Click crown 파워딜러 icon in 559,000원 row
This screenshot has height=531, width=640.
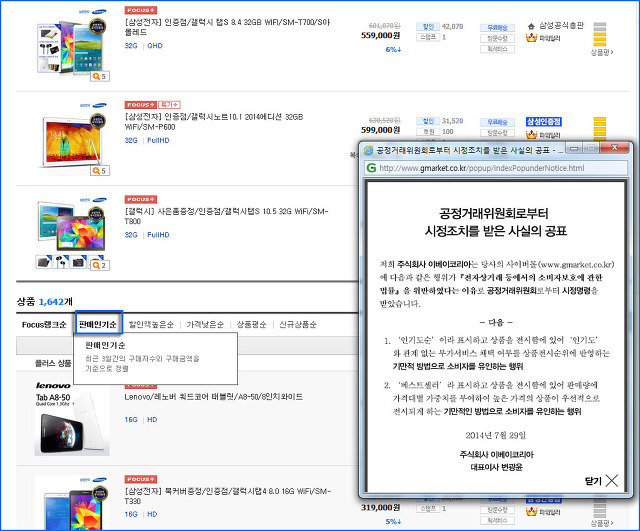[531, 38]
